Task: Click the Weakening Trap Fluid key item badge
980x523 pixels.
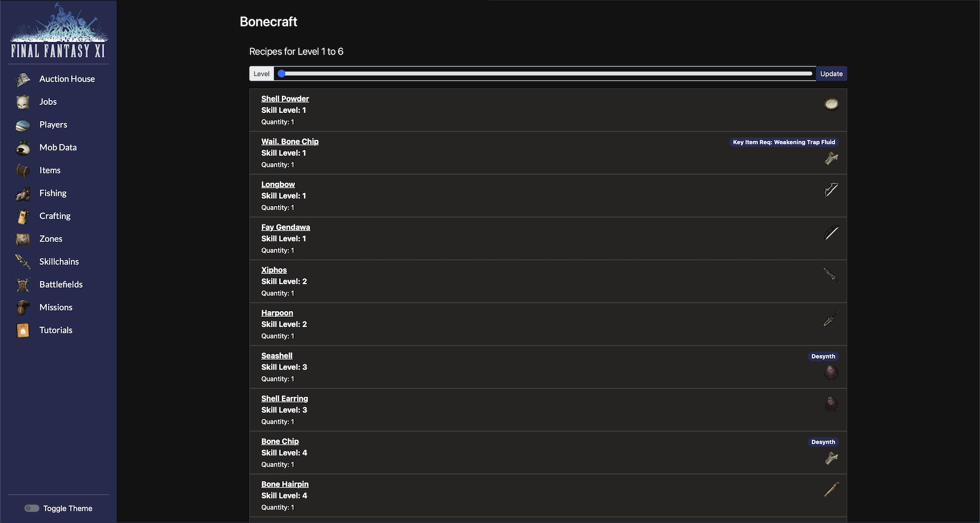Action: 783,142
